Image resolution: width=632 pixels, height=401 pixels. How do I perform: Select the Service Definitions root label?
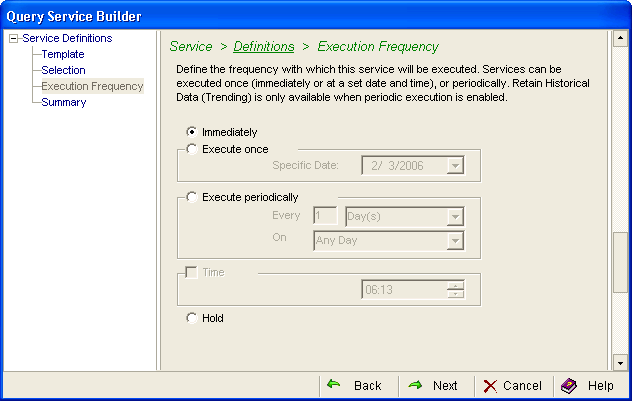(67, 38)
